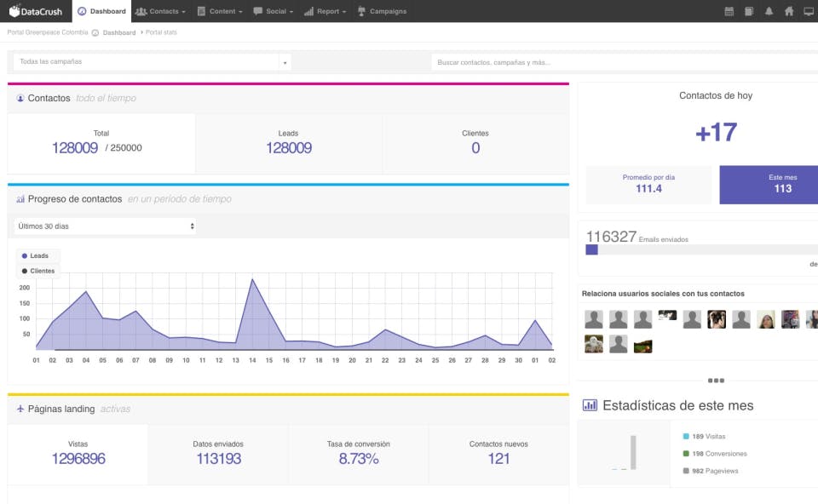Expand the Contacts dropdown menu
Viewport: 818px width, 504px height.
pos(160,11)
